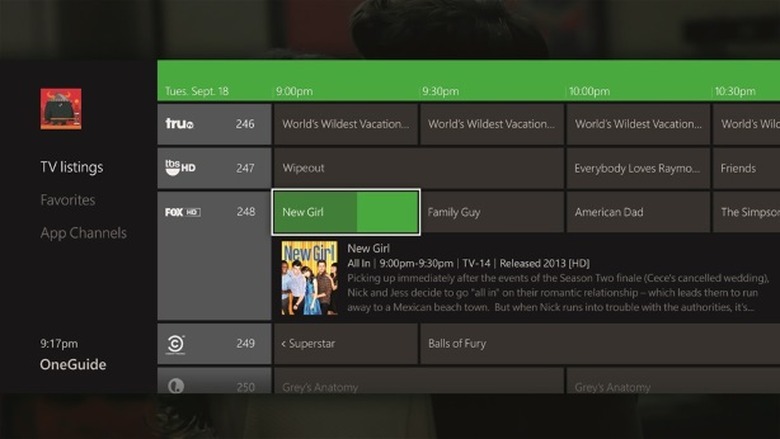The height and width of the screenshot is (439, 780).
Task: Select the channel 250 logo icon
Action: tap(175, 385)
